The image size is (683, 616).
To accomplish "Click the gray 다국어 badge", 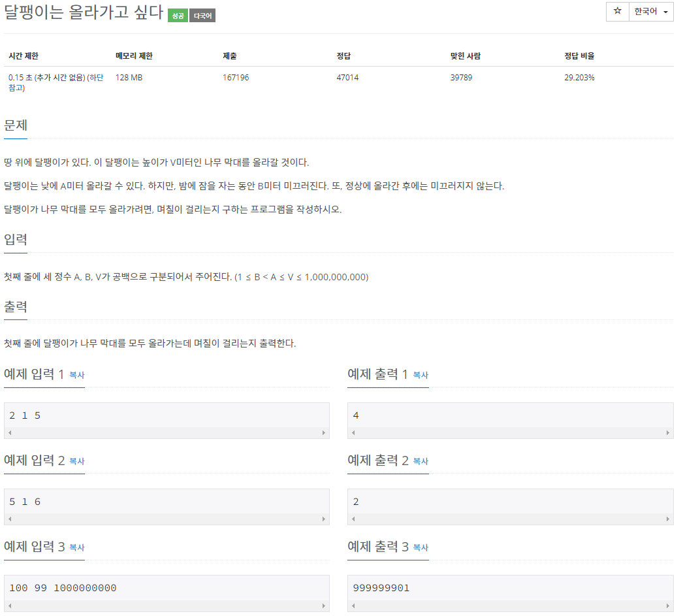I will (202, 16).
